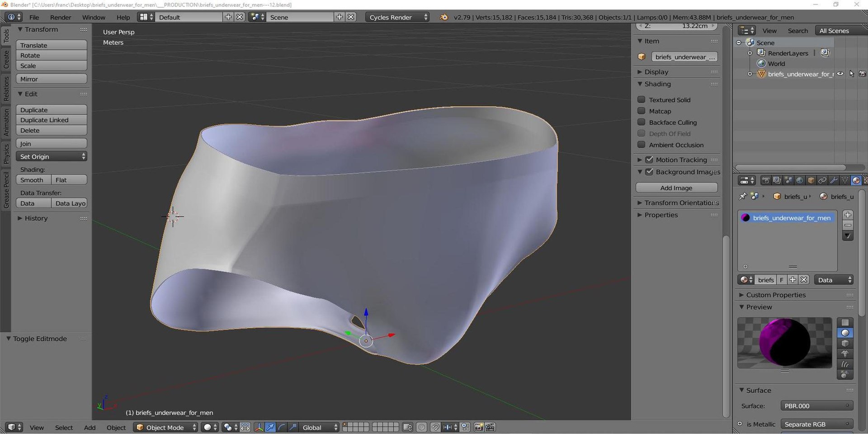The width and height of the screenshot is (868, 434).
Task: Remove material slot with minus button
Action: coord(848,225)
